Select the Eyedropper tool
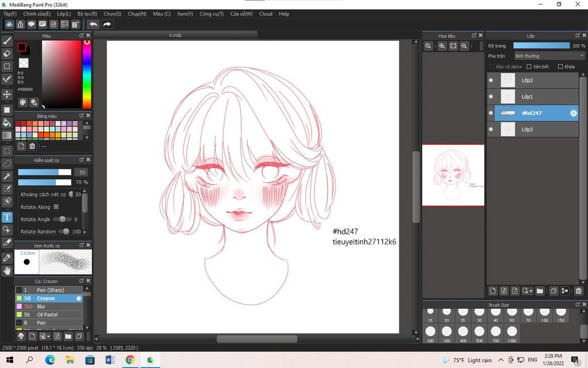Image resolution: width=588 pixels, height=368 pixels. [7, 258]
